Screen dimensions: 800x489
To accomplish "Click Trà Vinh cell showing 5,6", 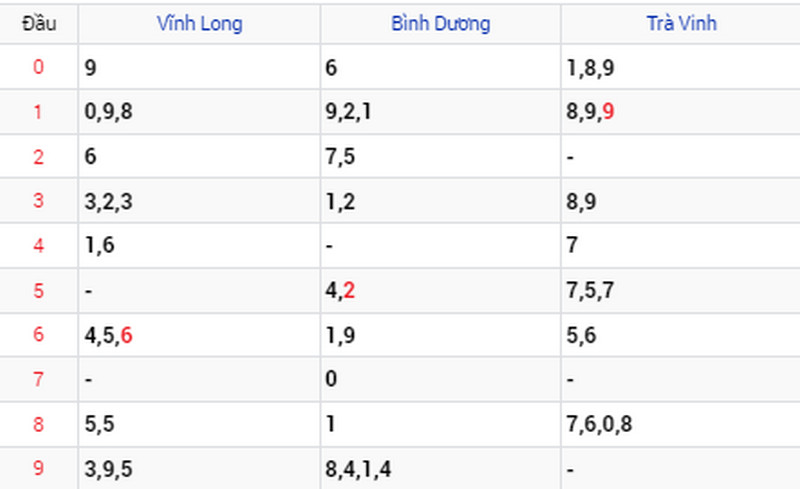I will (x=681, y=335).
